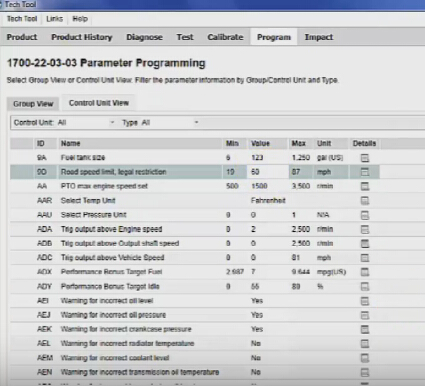Switch to the Calibrate tab
The height and width of the screenshot is (386, 425).
tap(225, 37)
